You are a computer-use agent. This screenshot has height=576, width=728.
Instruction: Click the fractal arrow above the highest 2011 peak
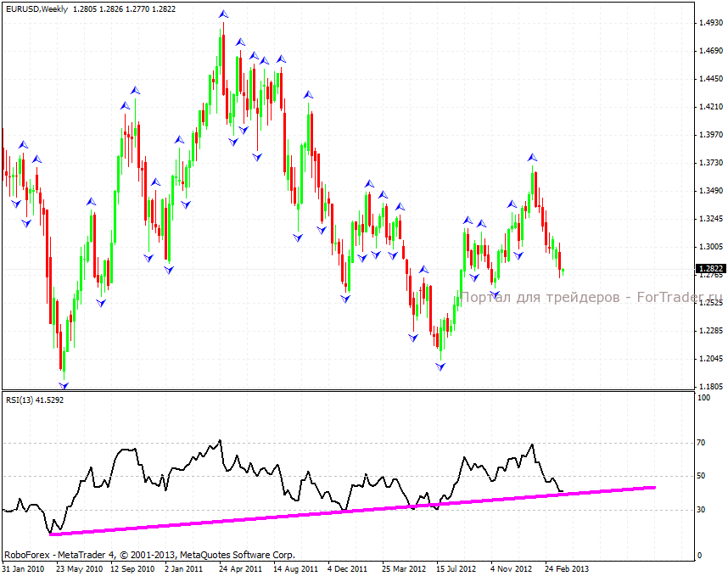[x=223, y=14]
